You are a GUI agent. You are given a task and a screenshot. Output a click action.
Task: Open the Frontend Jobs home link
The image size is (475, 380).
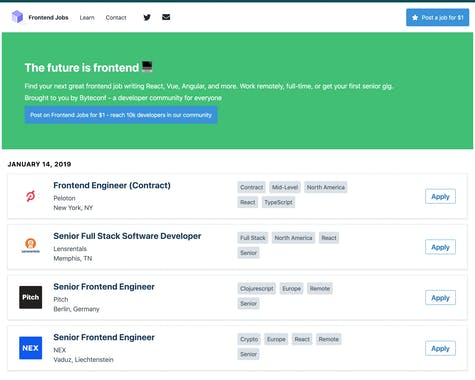pos(48,17)
